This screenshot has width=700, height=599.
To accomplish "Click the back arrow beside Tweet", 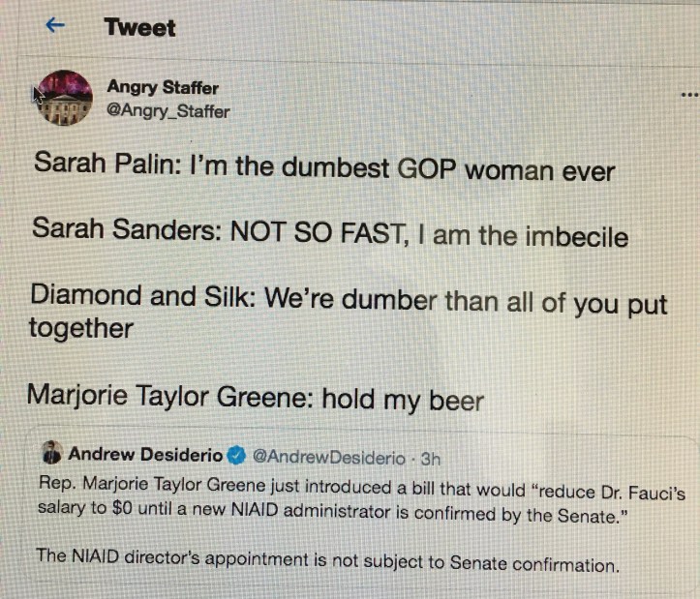I will [55, 26].
